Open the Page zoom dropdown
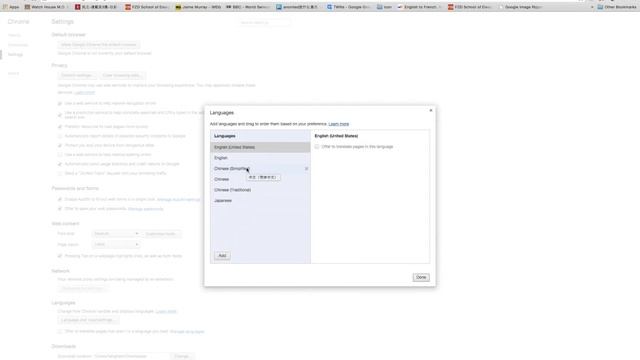Image resolution: width=640 pixels, height=360 pixels. tap(116, 244)
